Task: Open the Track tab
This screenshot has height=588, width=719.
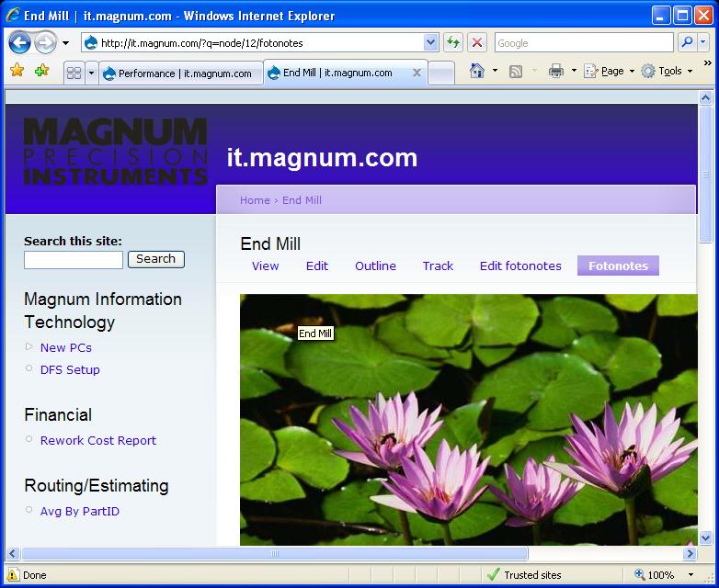Action: (x=438, y=266)
